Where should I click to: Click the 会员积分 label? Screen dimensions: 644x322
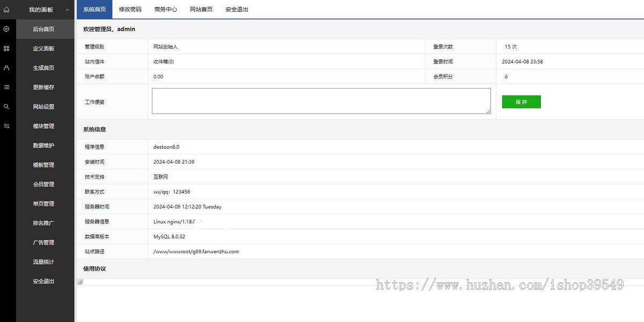443,77
